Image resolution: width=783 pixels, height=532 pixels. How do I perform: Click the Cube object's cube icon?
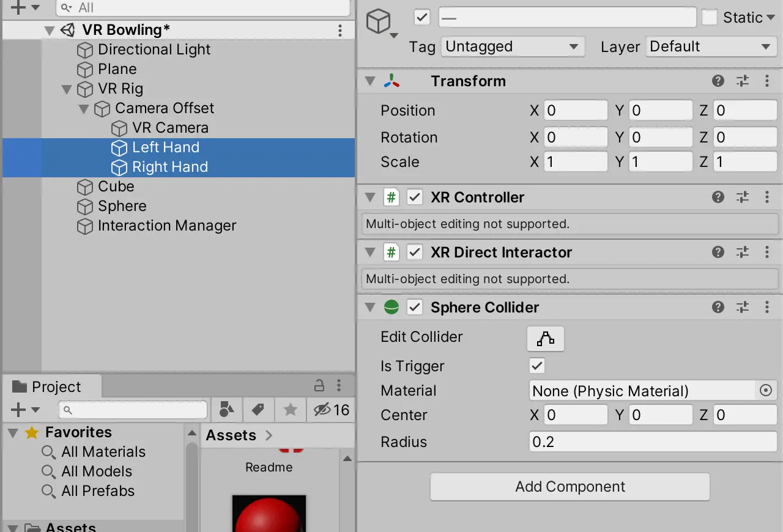[85, 187]
